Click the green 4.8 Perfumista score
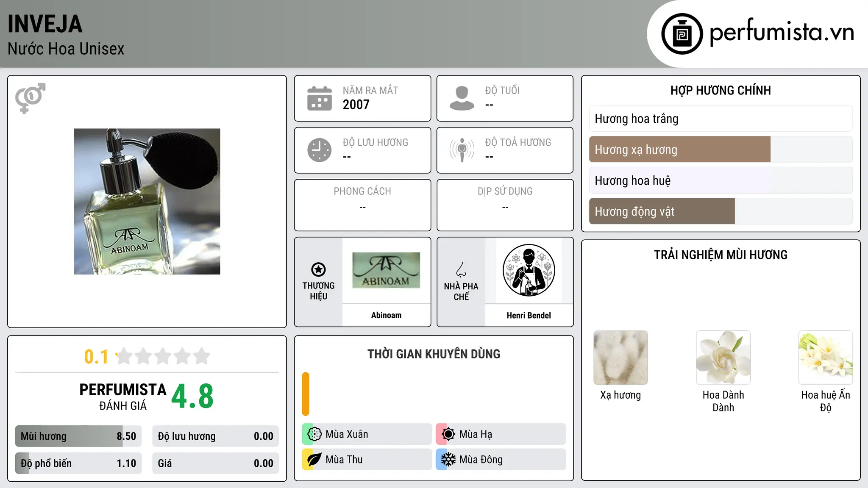Screen dimensions: 868x488 [192, 396]
